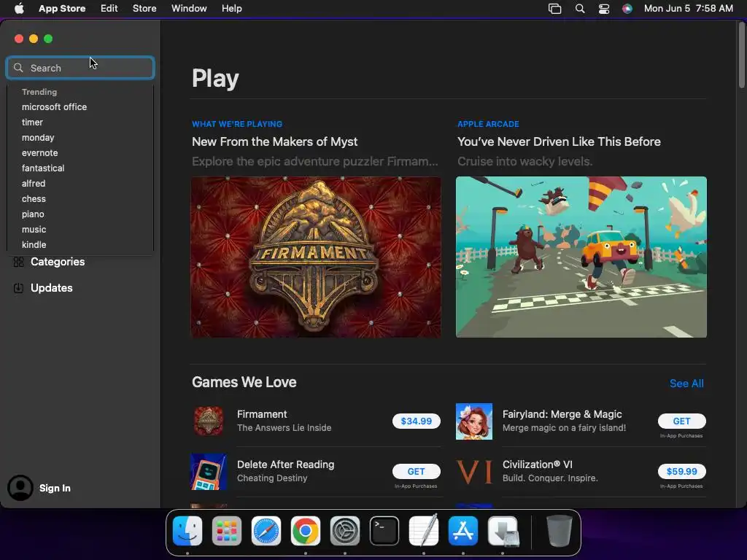
Task: Buy Firmament for $34.99
Action: [x=417, y=421]
